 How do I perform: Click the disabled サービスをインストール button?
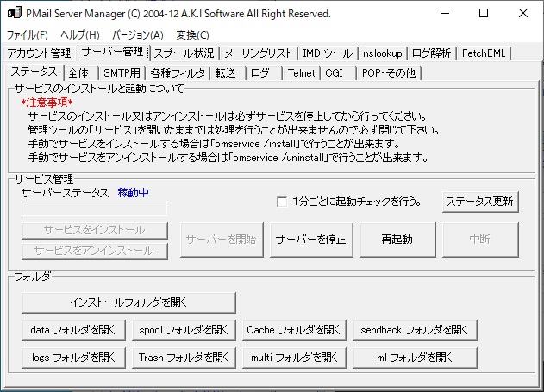pyautogui.click(x=94, y=231)
